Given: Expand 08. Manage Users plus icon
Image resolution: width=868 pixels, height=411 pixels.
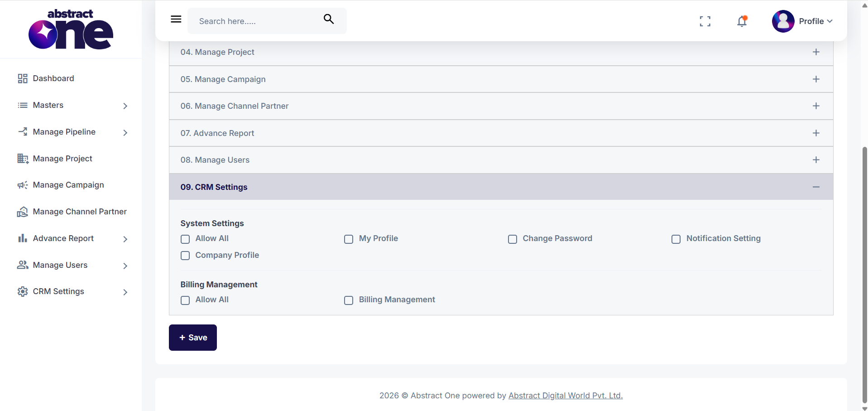Looking at the screenshot, I should (816, 160).
